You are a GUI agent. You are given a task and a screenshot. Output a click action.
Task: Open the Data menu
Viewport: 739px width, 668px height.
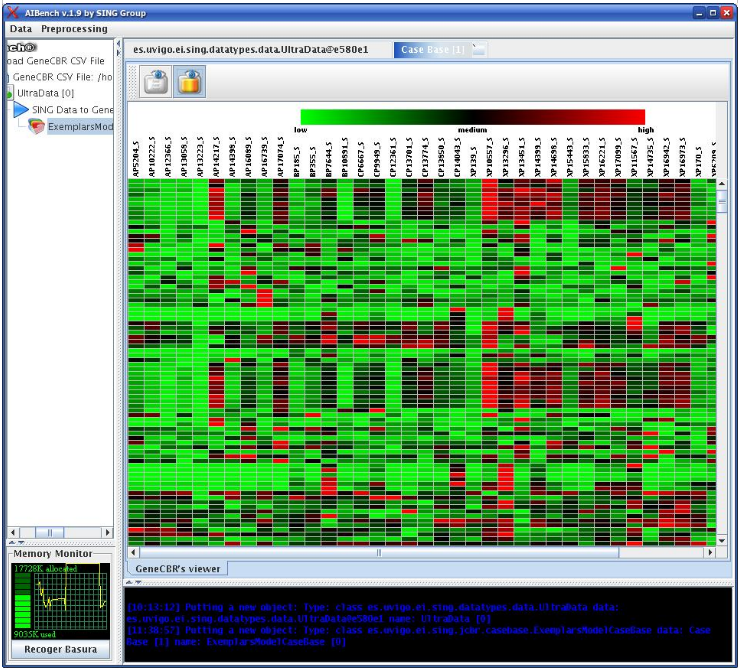[21, 29]
